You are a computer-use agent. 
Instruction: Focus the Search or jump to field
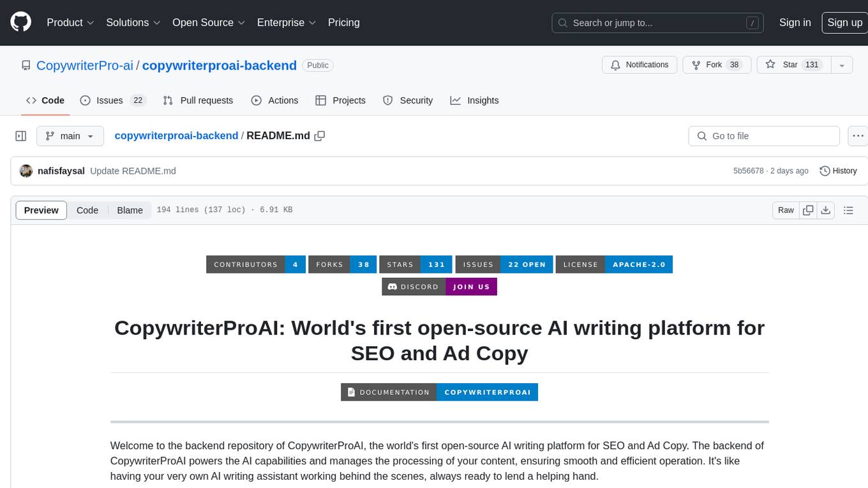pyautogui.click(x=659, y=23)
